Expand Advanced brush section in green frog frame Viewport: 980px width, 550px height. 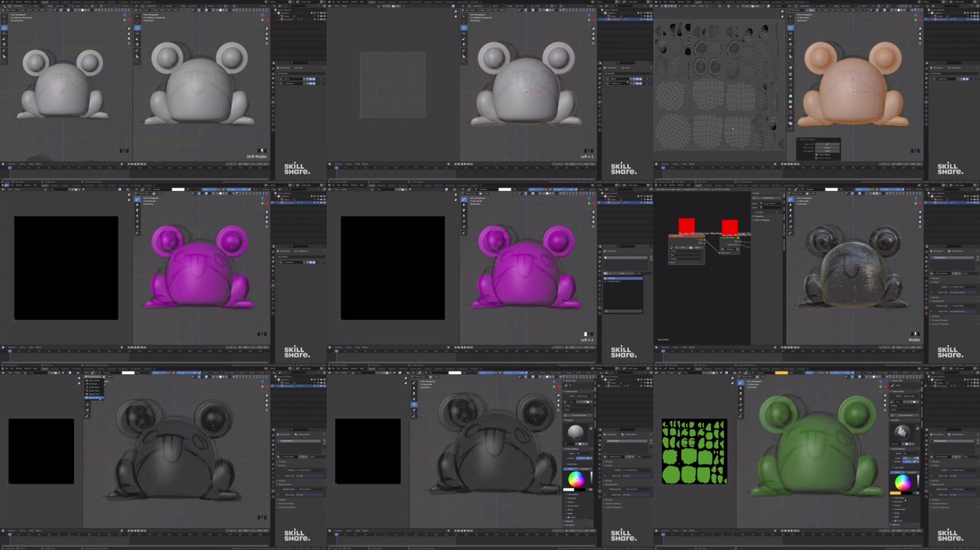click(898, 502)
